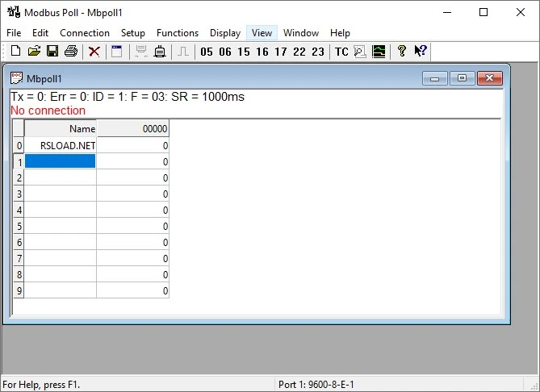Click the red X delete icon
The height and width of the screenshot is (392, 540).
click(x=94, y=52)
